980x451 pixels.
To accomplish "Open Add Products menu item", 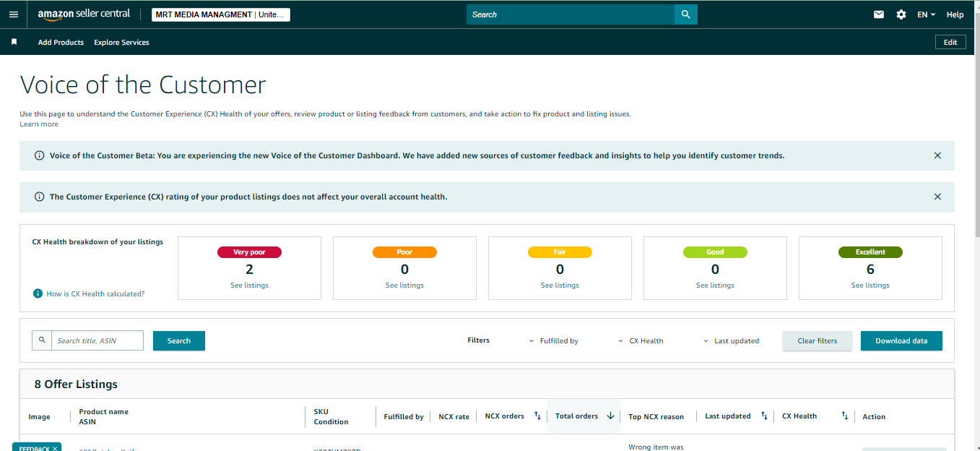I will point(61,42).
